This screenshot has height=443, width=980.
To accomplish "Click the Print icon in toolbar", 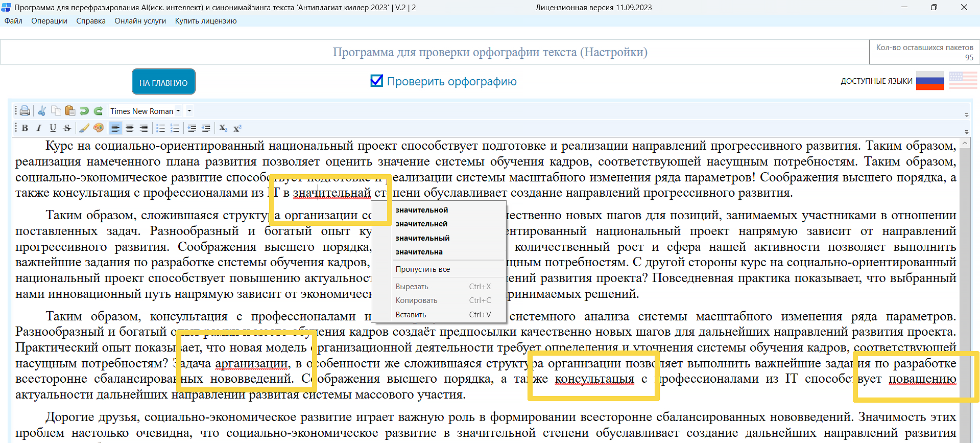I will click(25, 111).
